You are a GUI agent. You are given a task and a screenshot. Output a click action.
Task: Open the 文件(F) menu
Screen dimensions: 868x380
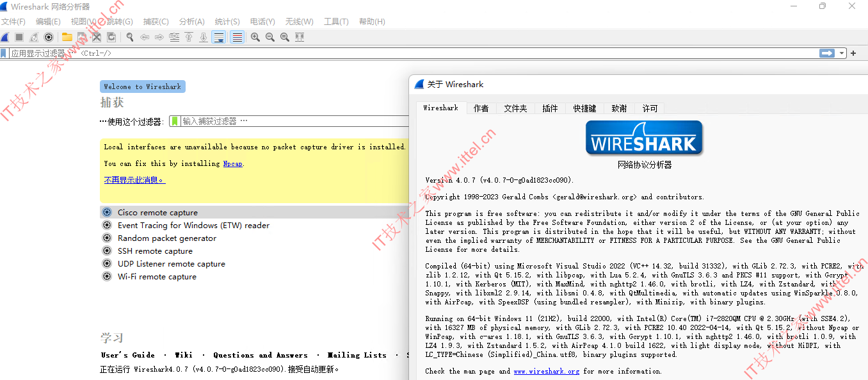[13, 22]
